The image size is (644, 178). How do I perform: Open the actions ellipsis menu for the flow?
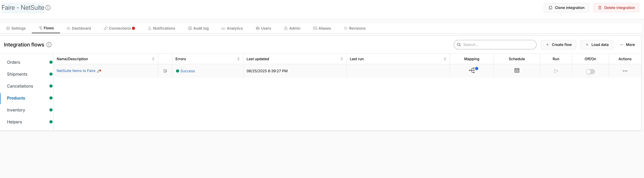625,71
